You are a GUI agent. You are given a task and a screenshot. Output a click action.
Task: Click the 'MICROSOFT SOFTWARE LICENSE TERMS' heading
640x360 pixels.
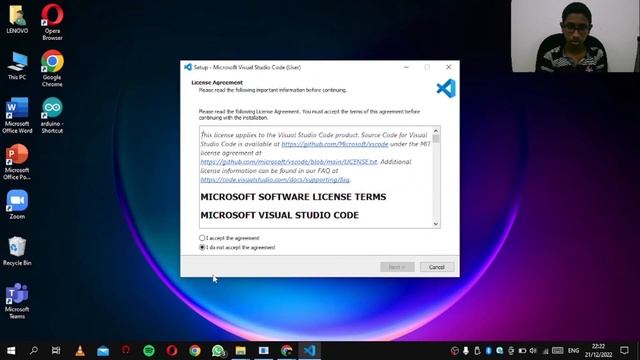coord(293,197)
